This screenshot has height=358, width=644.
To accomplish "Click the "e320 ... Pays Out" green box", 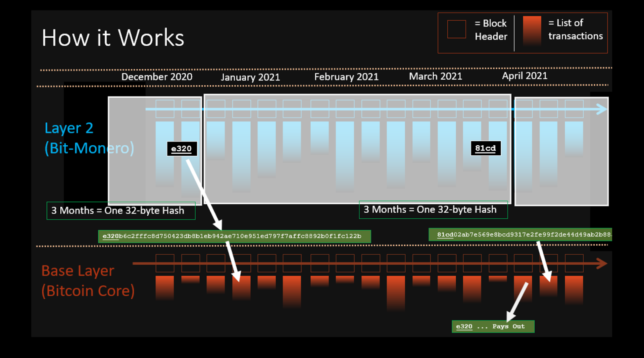I will pyautogui.click(x=493, y=327).
